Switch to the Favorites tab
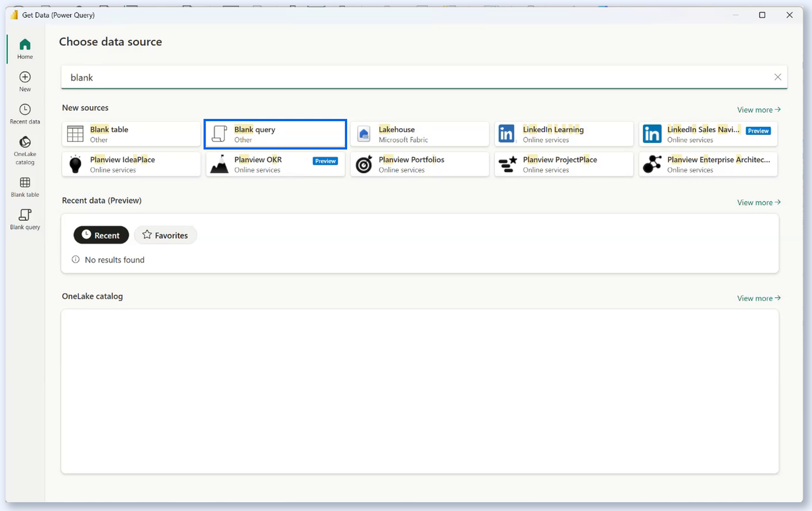 click(165, 235)
